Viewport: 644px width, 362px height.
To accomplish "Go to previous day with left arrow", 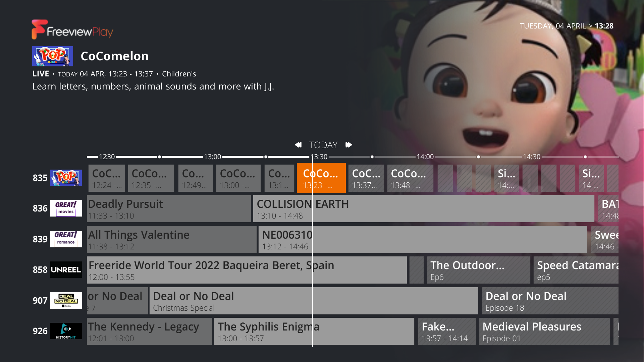I will coord(298,145).
